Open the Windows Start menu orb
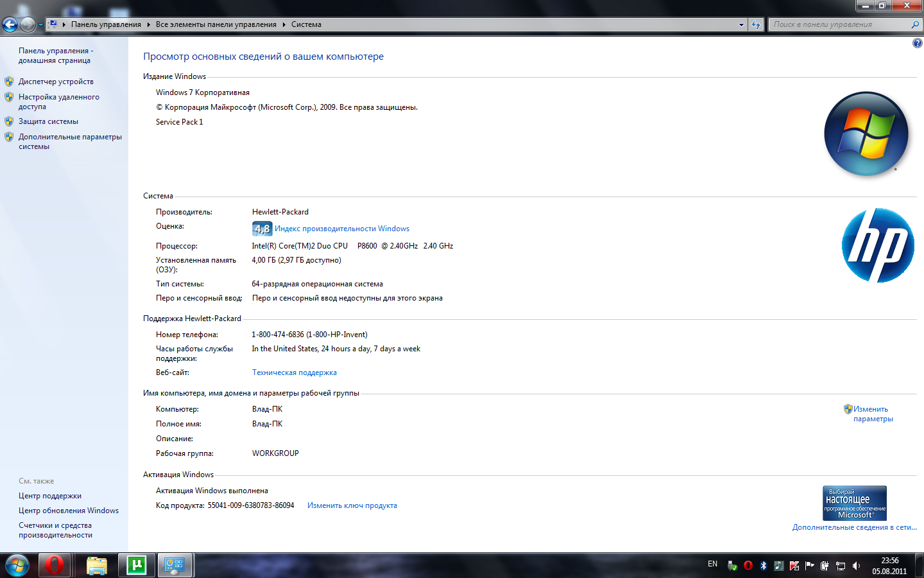The width and height of the screenshot is (924, 578). 17,565
